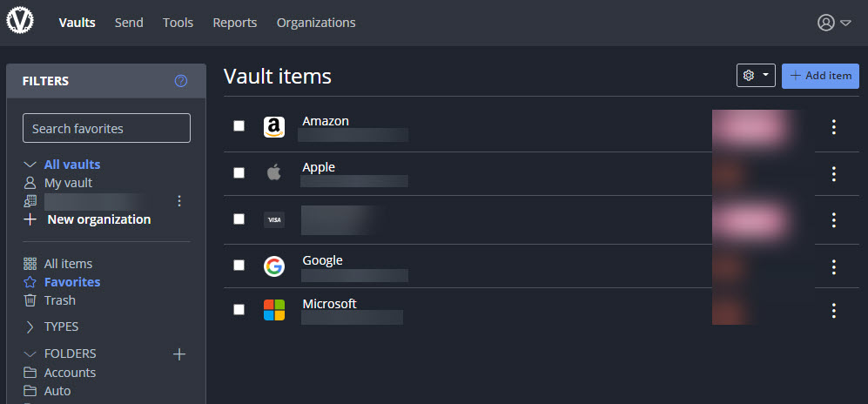
Task: Click the plus icon beside New organization
Action: point(30,219)
